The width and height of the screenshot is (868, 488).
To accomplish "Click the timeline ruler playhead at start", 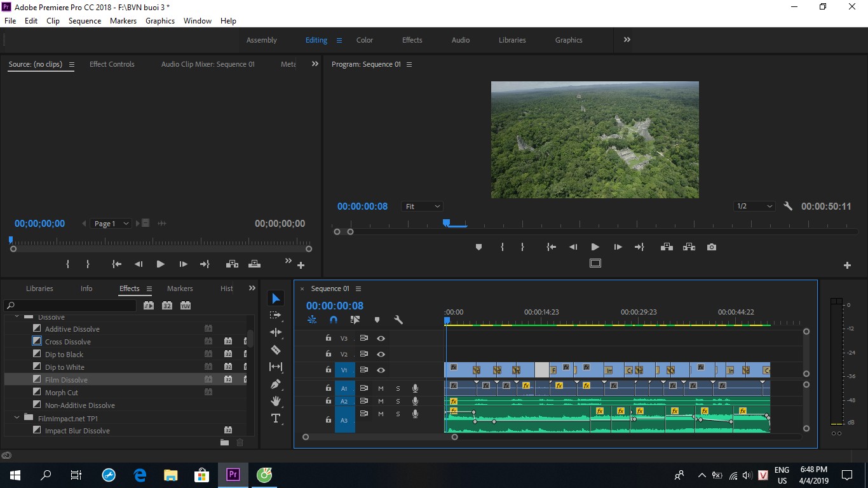I will 447,321.
